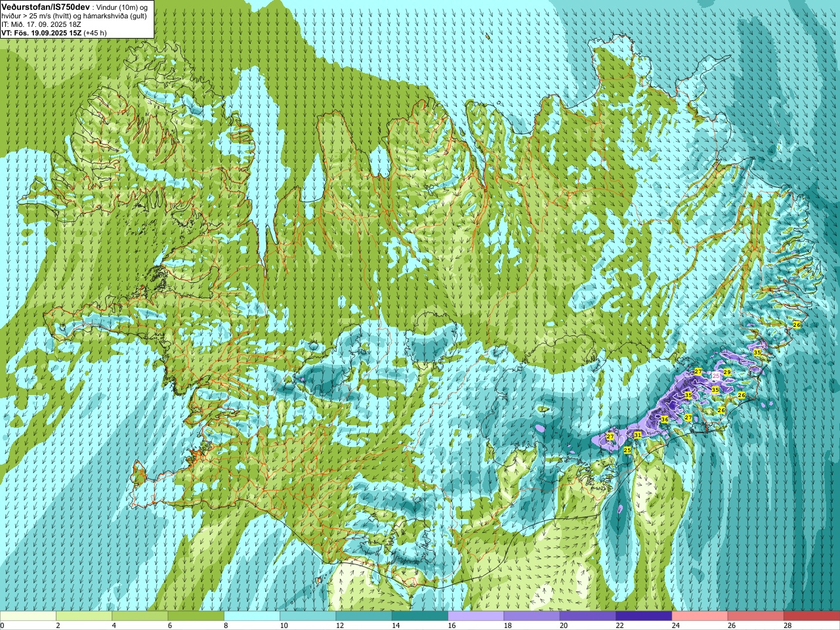This screenshot has height=630, width=840.
Task: Select the 8–10 m/s pale cyan legend swatch
Action: [252, 616]
